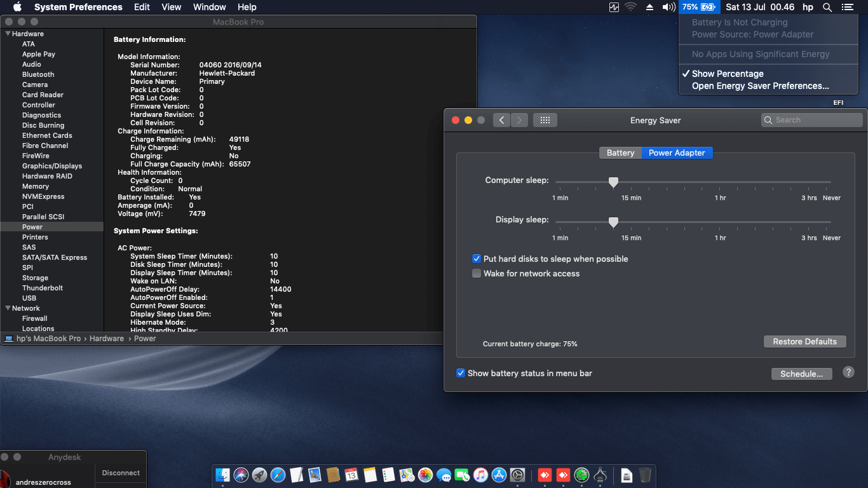Launch Siri from the Dock
The image size is (868, 488).
tap(241, 475)
